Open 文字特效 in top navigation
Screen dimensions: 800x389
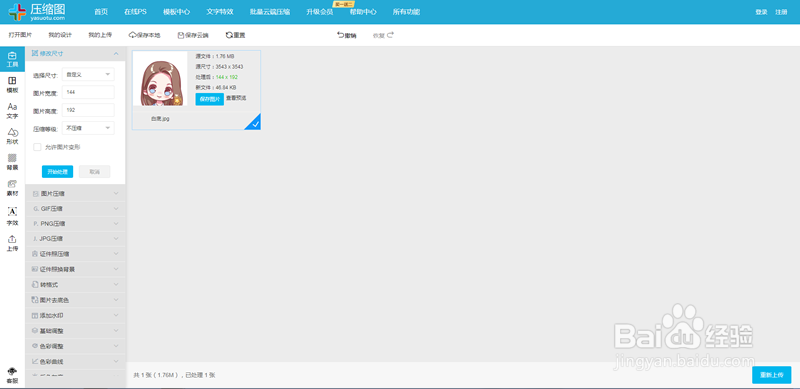tap(220, 12)
